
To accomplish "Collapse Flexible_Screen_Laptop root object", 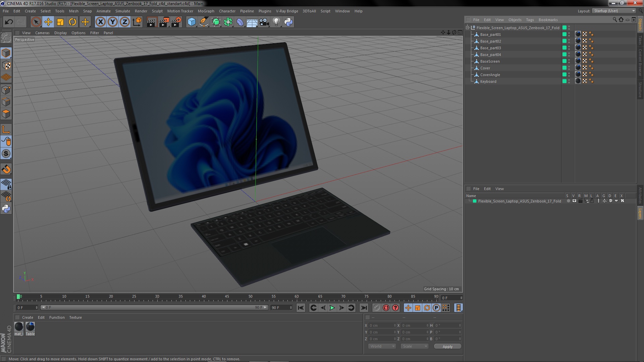I will [468, 28].
